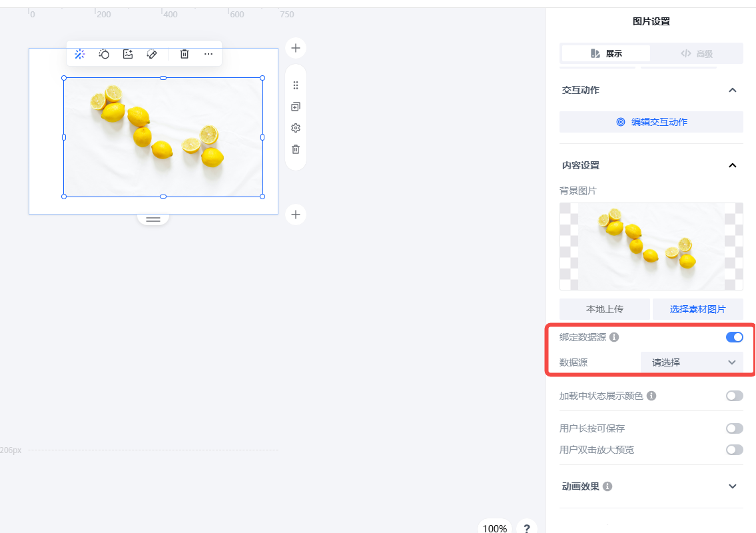This screenshot has width=756, height=533.
Task: Open the 数据源 请选择 dropdown
Action: pyautogui.click(x=691, y=362)
